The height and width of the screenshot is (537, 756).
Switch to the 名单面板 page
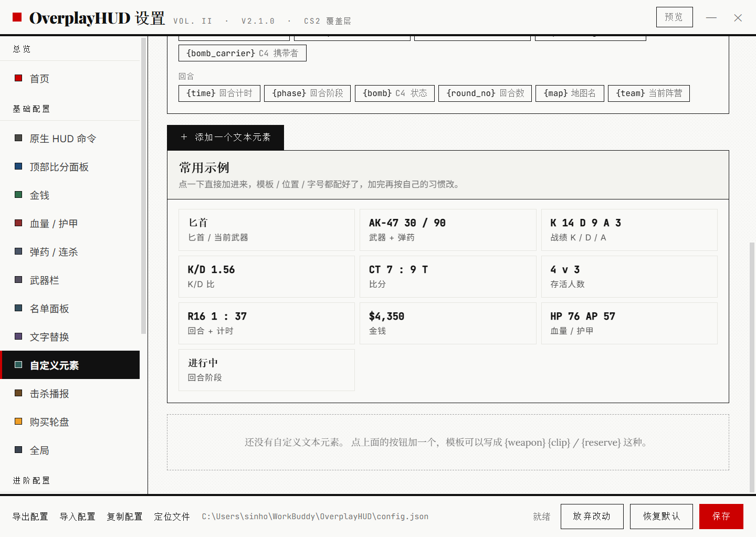(70, 308)
